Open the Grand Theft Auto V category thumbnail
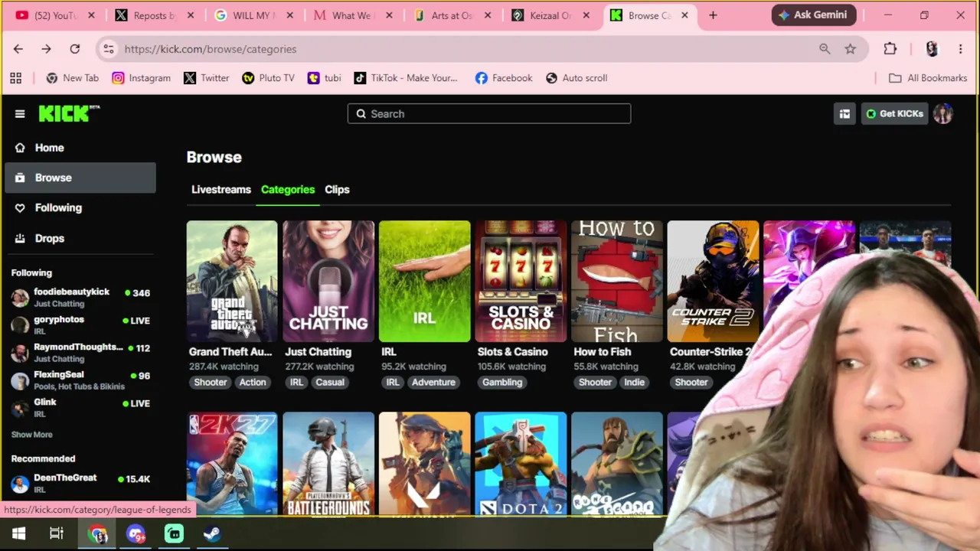The width and height of the screenshot is (980, 551). tap(232, 282)
